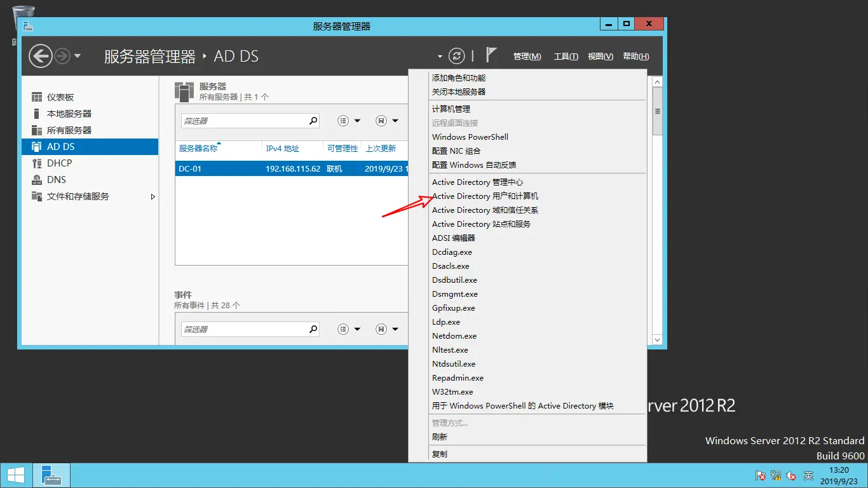Image resolution: width=868 pixels, height=488 pixels.
Task: Sort by 可管理性 column header
Action: click(x=342, y=149)
